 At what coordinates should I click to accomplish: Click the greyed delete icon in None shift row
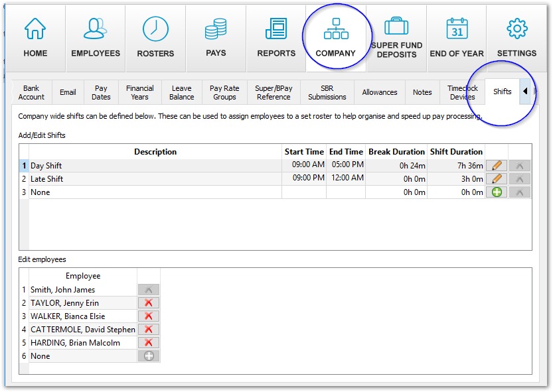coord(520,192)
